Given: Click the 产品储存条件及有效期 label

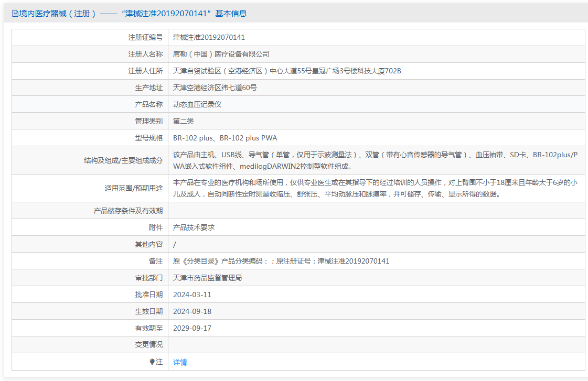Looking at the screenshot, I should coord(129,211).
